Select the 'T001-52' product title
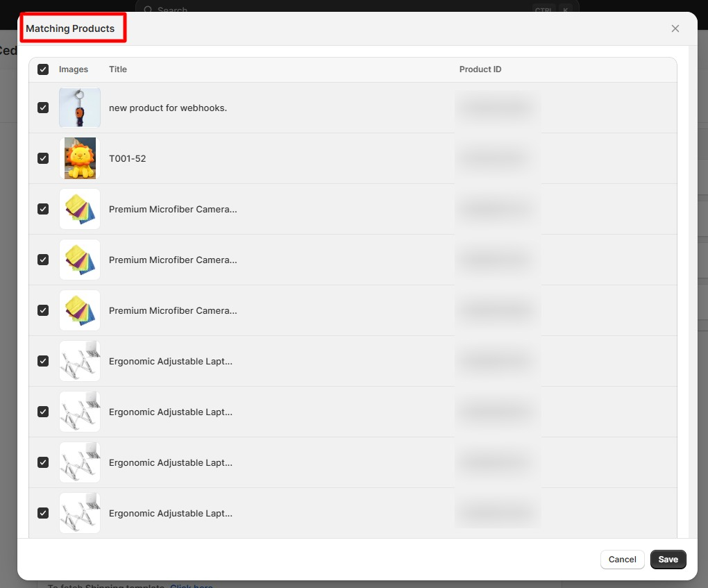The height and width of the screenshot is (588, 708). tap(127, 158)
